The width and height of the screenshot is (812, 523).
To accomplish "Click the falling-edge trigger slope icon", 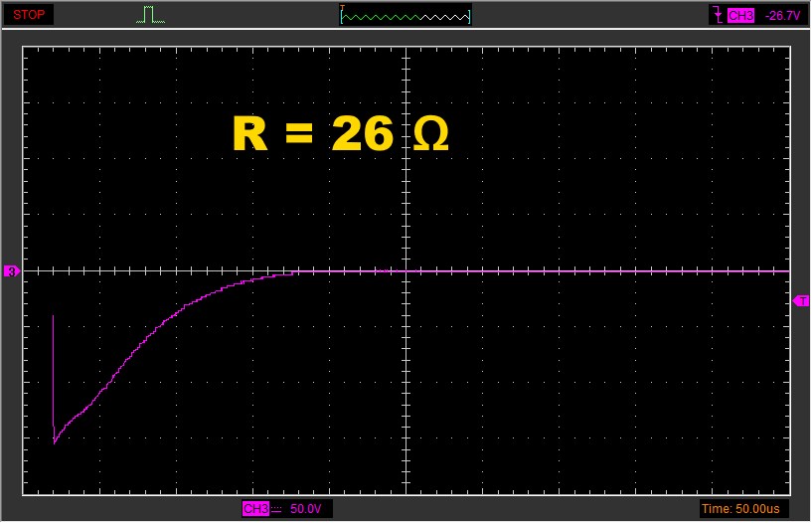I will tap(718, 15).
